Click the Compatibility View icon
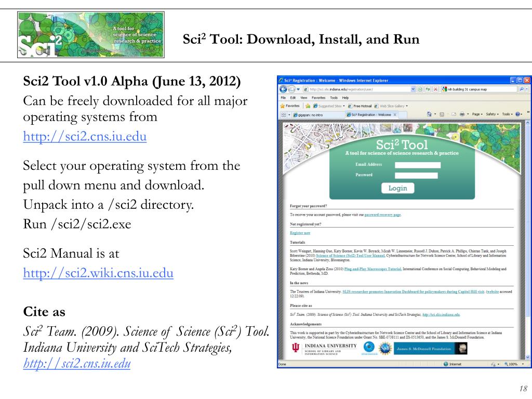This screenshot has width=532, height=399. pos(420,89)
